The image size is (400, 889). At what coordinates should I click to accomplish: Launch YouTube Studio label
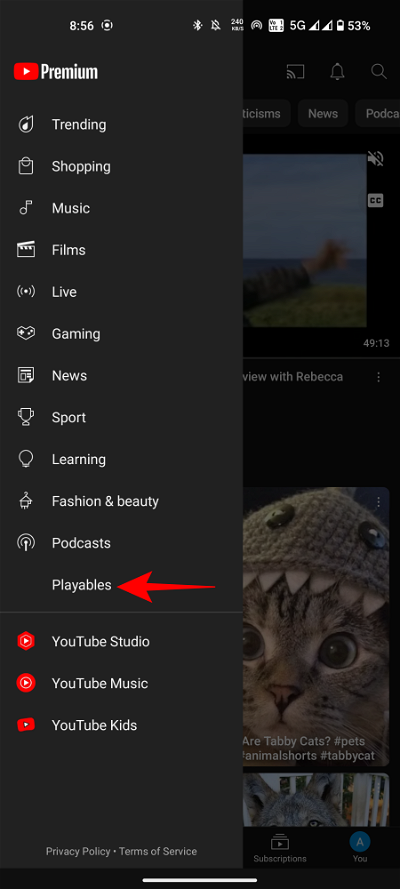[x=101, y=641]
